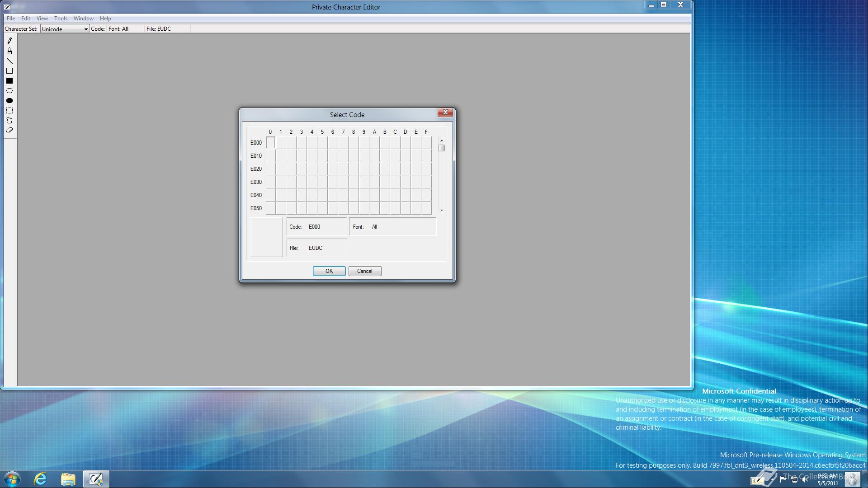Select the Freeform Selection tool

point(9,121)
